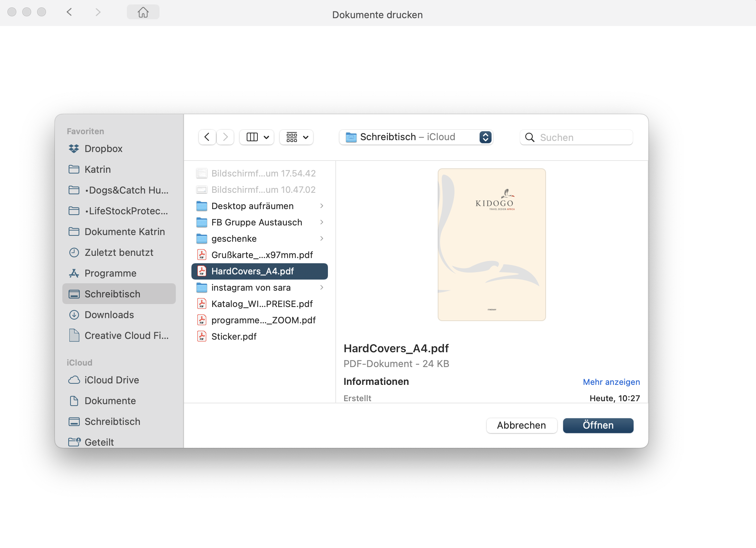Select the Sticker.pdf file
This screenshot has height=548, width=756.
[x=234, y=337]
